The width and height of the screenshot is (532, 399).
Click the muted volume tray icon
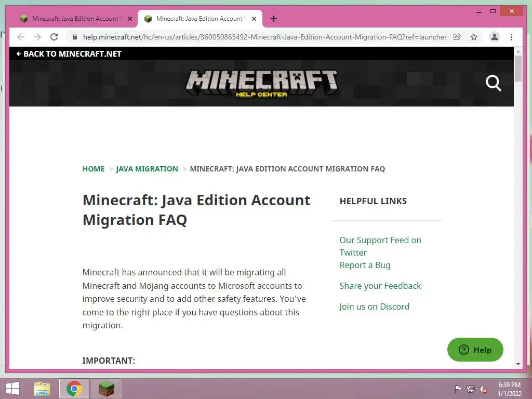pyautogui.click(x=483, y=389)
